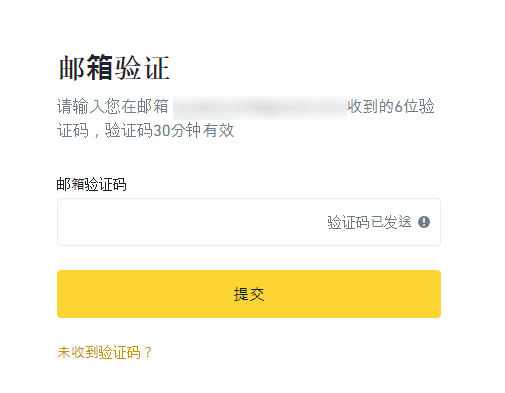Click the digit 6 in the description
The image size is (505, 393).
coord(399,107)
